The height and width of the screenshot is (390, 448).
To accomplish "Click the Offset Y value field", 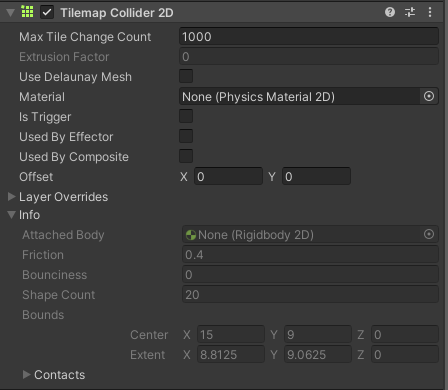I will [316, 176].
